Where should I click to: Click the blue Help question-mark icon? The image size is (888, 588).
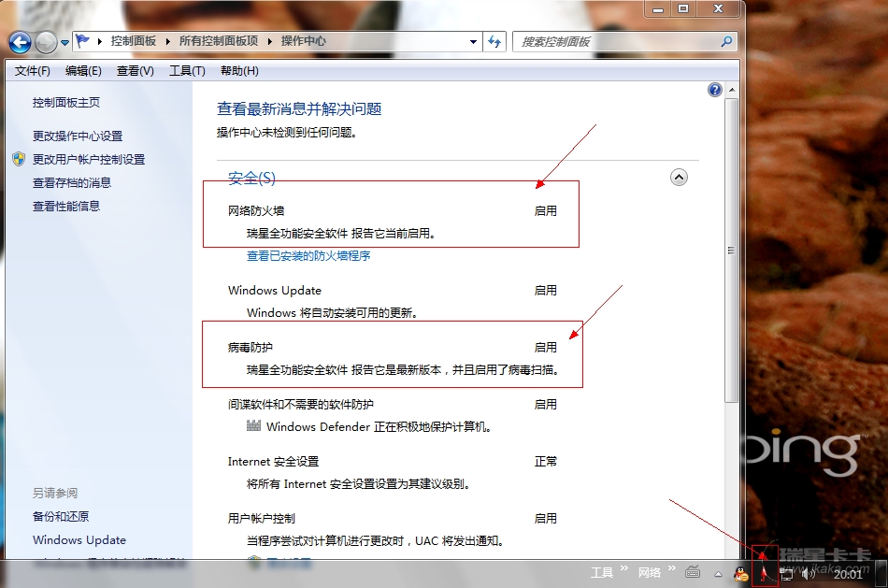[715, 90]
